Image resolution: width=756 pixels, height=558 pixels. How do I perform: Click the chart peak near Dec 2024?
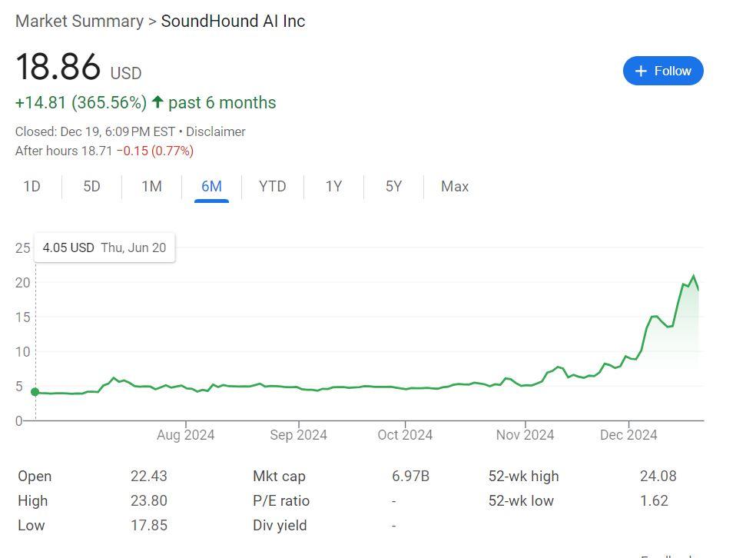[692, 274]
